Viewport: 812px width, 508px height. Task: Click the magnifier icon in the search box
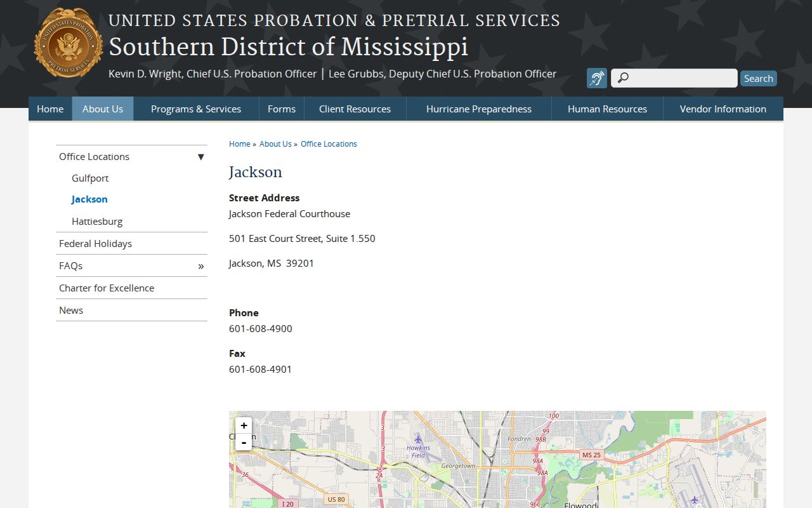tap(623, 78)
